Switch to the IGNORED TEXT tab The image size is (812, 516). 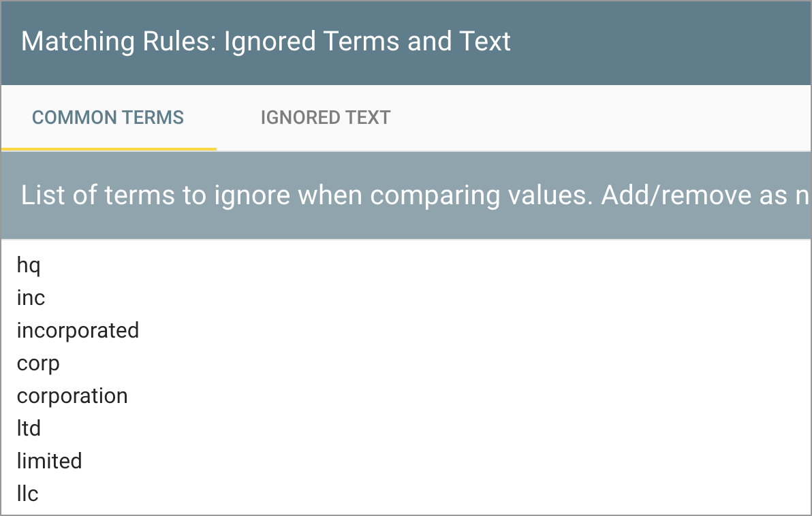click(x=325, y=117)
